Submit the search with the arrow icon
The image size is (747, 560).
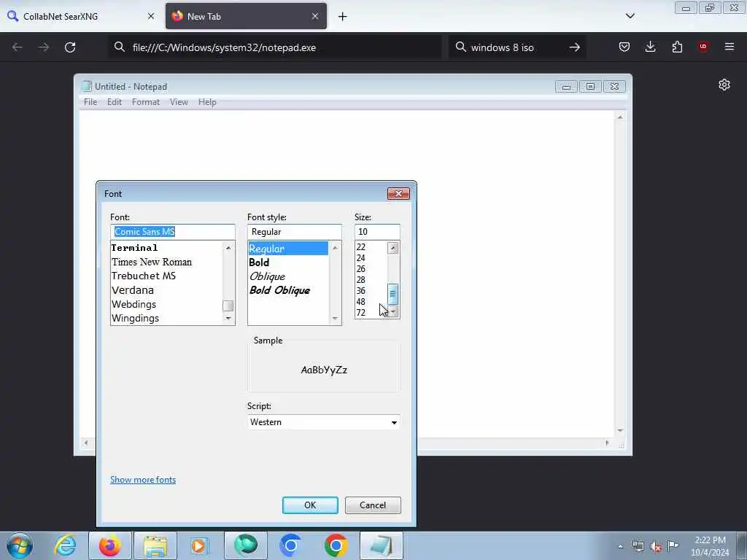575,47
